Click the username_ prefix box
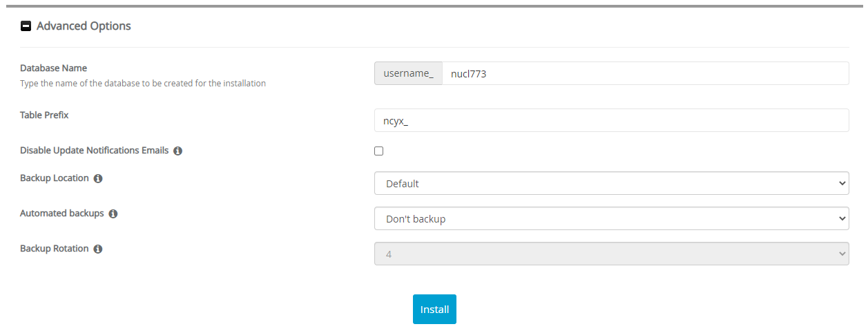 [x=408, y=73]
